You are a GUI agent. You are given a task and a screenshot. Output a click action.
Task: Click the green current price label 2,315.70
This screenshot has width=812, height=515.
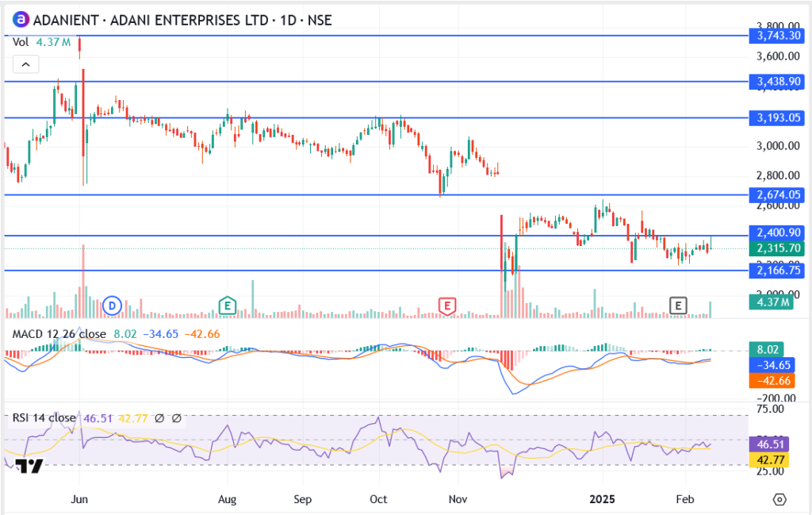(x=778, y=248)
